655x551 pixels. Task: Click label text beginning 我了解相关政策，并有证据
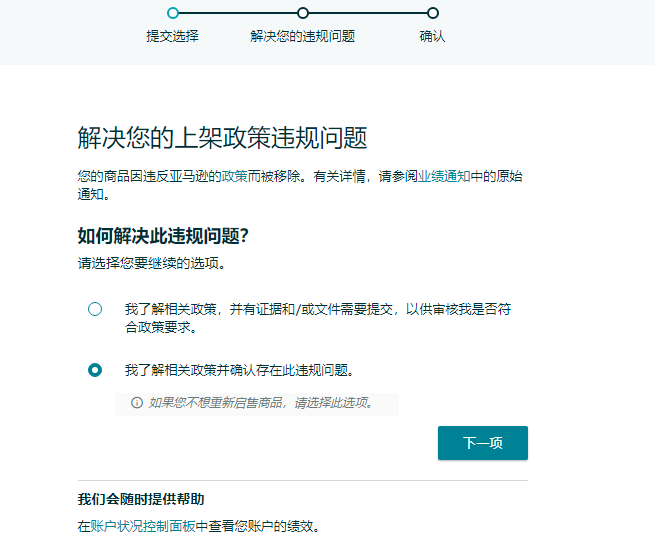[318, 318]
